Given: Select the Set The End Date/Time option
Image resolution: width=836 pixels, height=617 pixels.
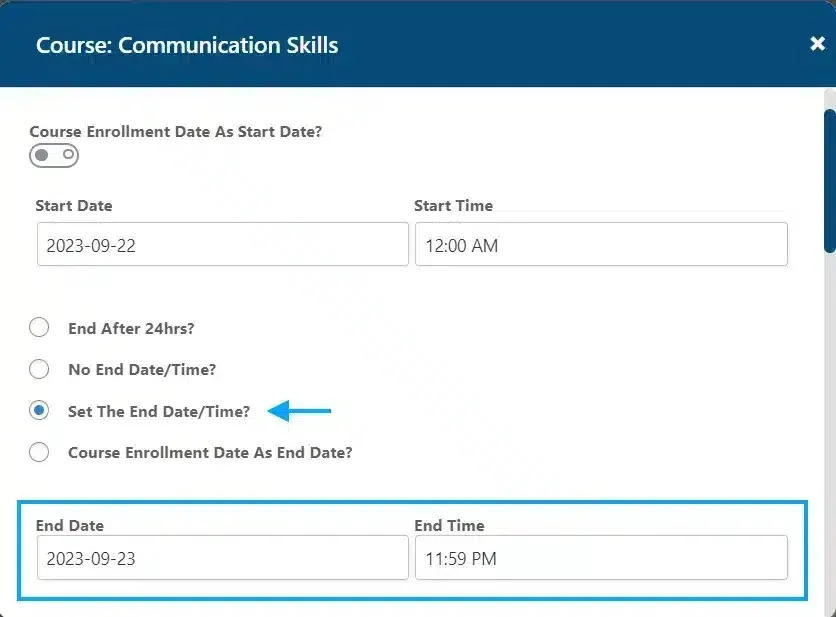Looking at the screenshot, I should click(x=39, y=410).
